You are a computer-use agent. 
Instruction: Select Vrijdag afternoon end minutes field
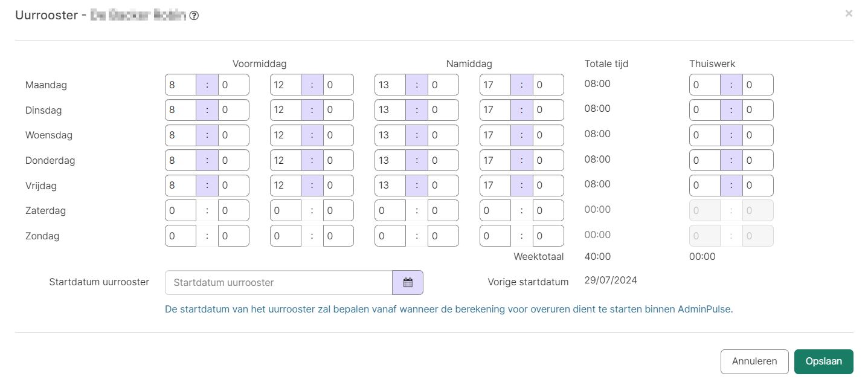pyautogui.click(x=548, y=186)
